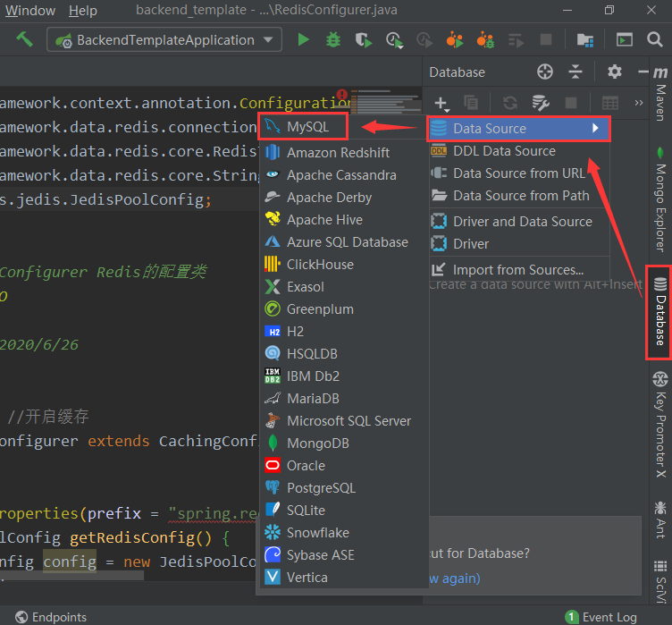The image size is (672, 625).
Task: Choose PostgreSQL data source
Action: pyautogui.click(x=344, y=487)
